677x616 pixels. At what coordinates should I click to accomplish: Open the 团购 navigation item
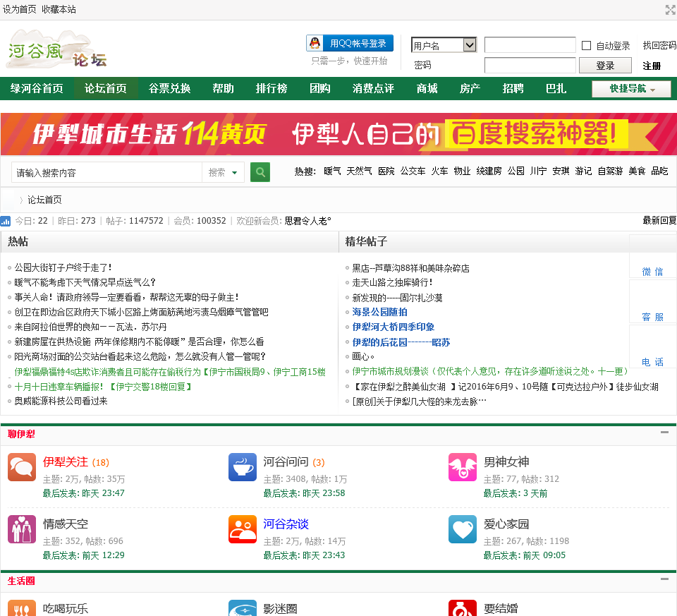pos(320,89)
